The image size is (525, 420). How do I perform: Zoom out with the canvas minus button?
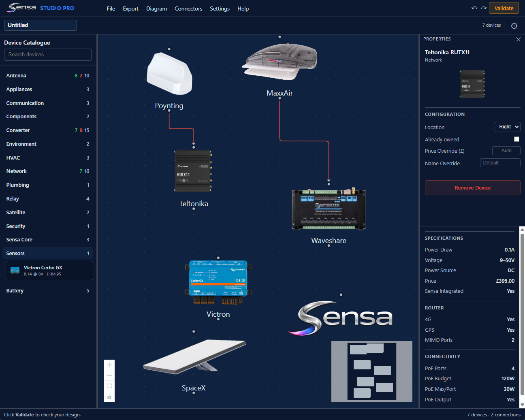point(109,375)
